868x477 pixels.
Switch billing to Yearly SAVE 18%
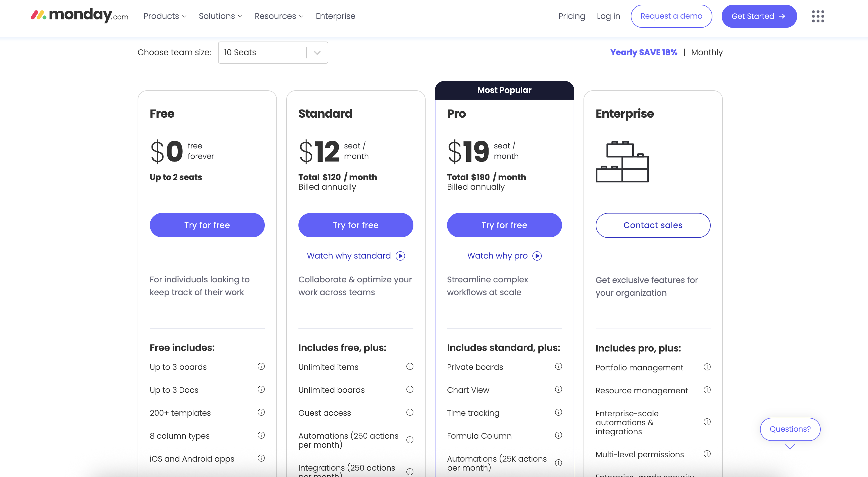644,52
